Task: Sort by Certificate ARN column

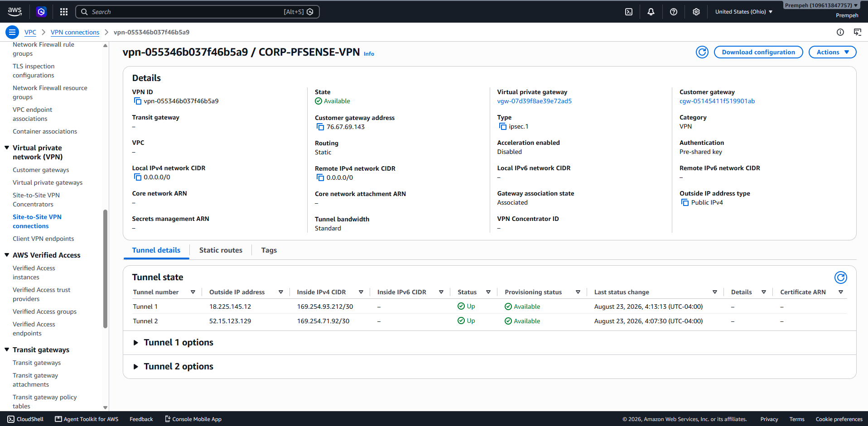Action: coord(841,292)
